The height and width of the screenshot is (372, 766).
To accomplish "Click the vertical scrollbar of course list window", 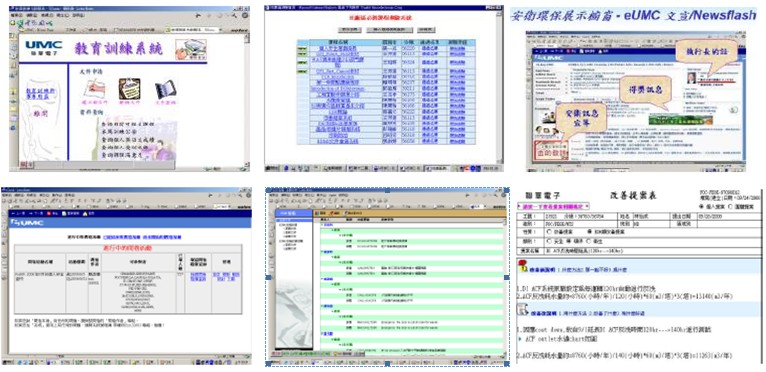I will click(x=499, y=87).
